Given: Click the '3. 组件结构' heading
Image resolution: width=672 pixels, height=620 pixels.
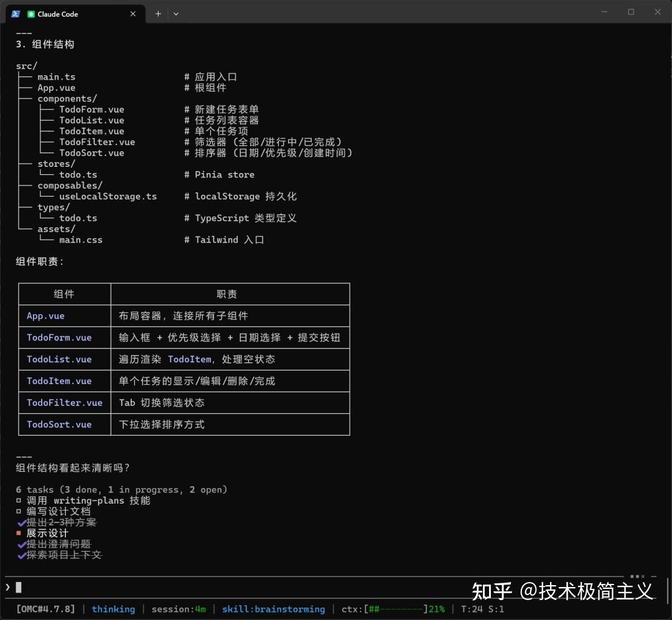Looking at the screenshot, I should (x=45, y=44).
